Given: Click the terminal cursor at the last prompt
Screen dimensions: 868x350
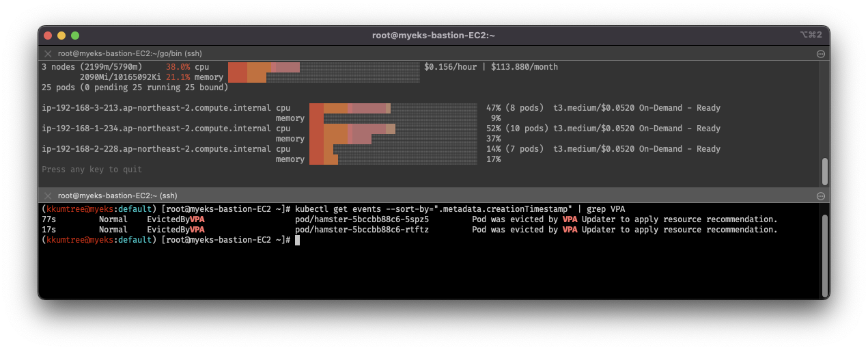Looking at the screenshot, I should pyautogui.click(x=298, y=240).
